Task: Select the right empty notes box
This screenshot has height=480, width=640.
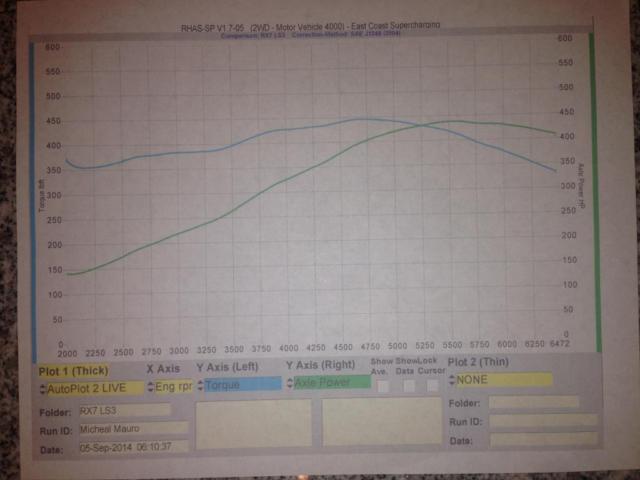Action: [382, 422]
